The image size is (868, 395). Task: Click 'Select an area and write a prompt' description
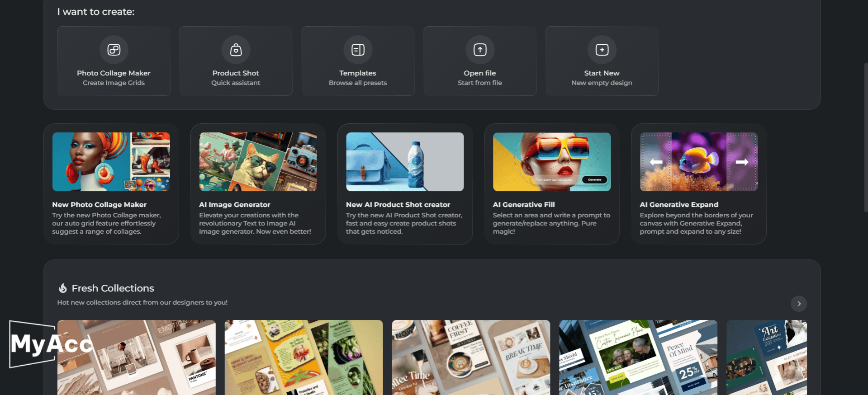point(551,223)
